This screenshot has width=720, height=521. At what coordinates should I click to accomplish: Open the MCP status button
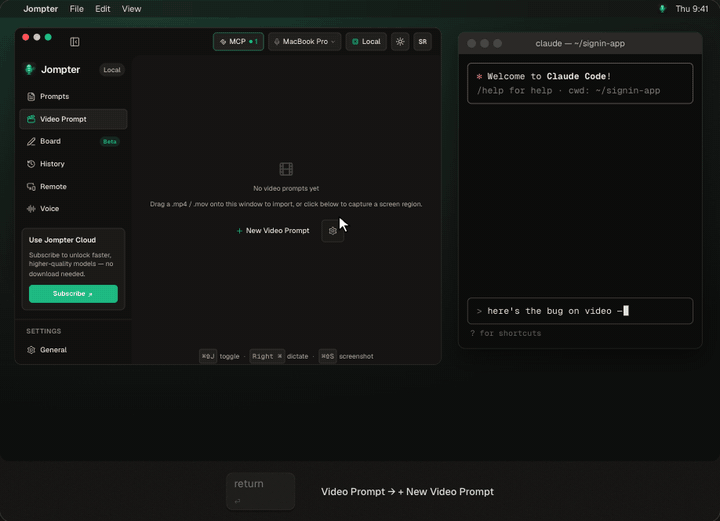coord(238,41)
